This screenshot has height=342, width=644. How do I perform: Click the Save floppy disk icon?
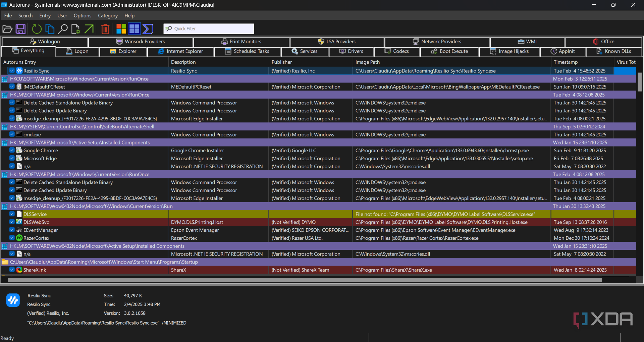tap(21, 29)
